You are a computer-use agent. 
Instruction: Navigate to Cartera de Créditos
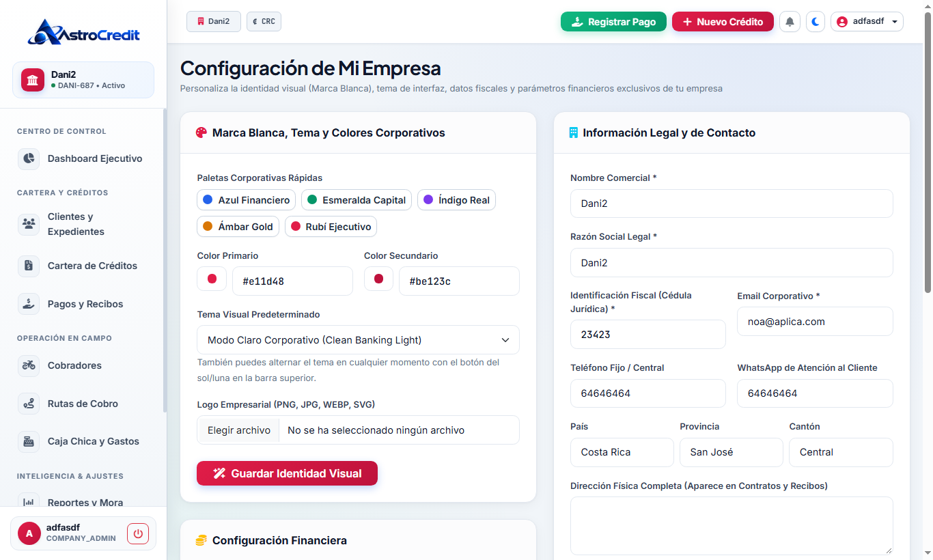click(x=83, y=266)
